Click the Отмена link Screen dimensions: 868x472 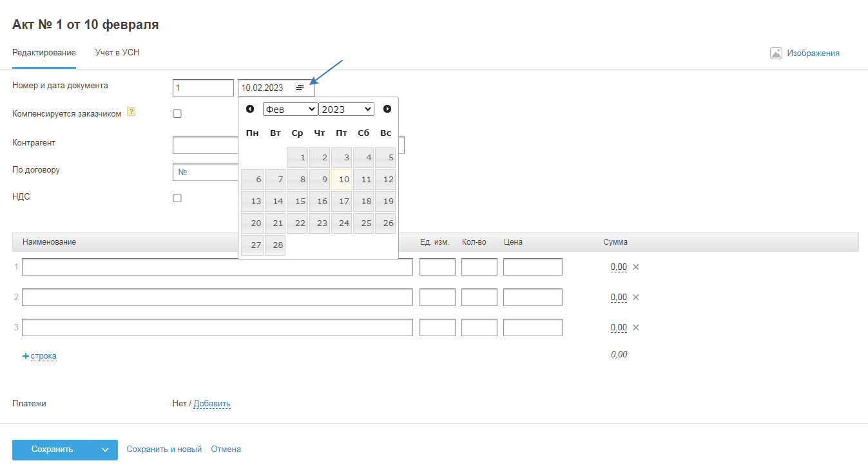226,449
